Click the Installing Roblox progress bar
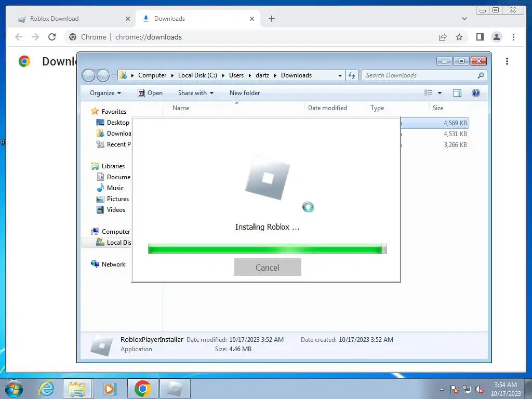Image resolution: width=532 pixels, height=399 pixels. coord(268,249)
